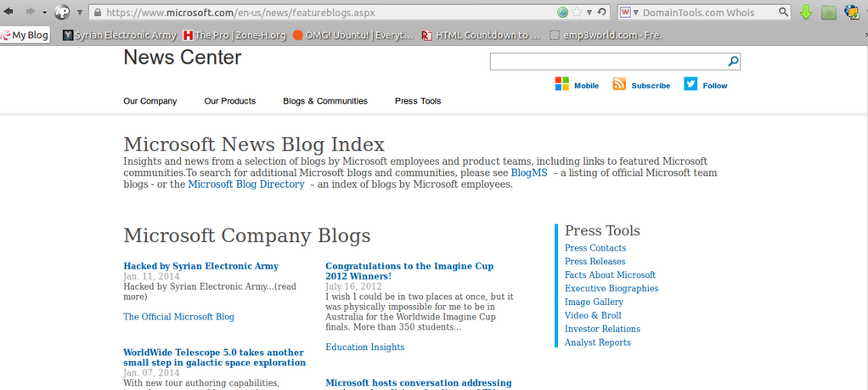Open the search engine selector dropdown arrow
This screenshot has width=868, height=390.
[x=635, y=12]
